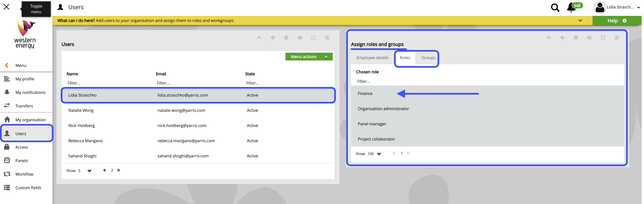This screenshot has height=204, width=644.
Task: Select user Natalie Wong
Action: 81,110
